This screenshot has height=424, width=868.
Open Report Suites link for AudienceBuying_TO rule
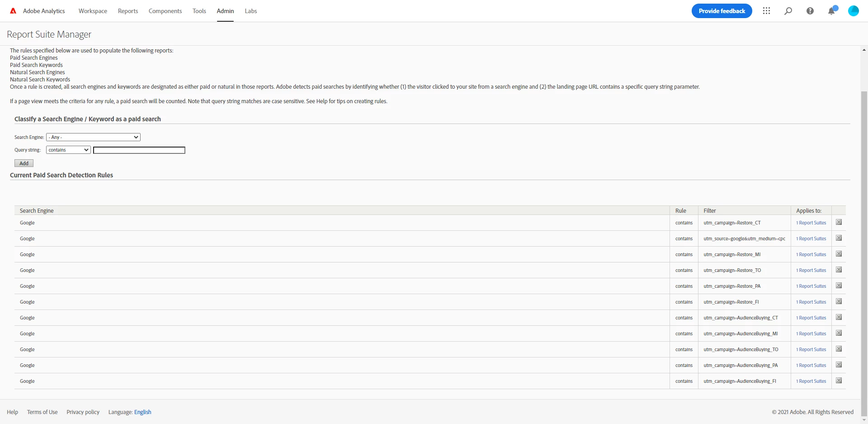(811, 349)
